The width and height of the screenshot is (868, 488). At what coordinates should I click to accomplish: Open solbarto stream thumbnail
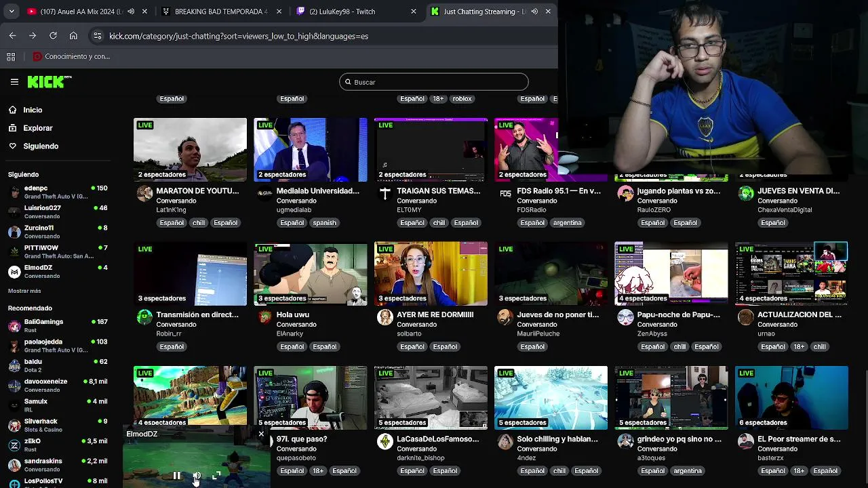(431, 274)
